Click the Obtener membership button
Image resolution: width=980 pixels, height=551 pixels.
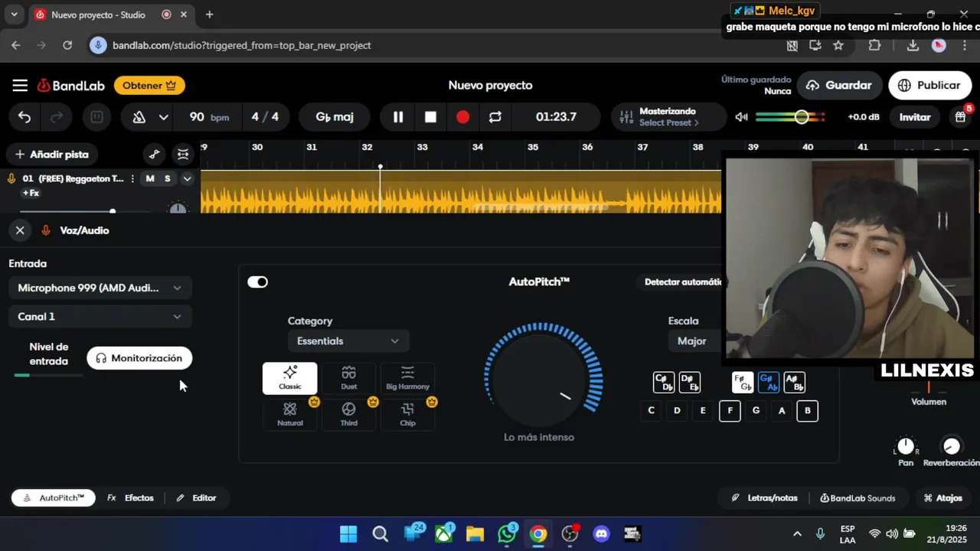coord(150,86)
